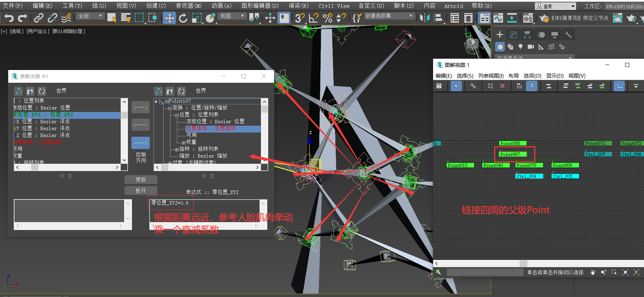Open 列表视图(I) menu in Schematic View
This screenshot has width=644, height=297.
[491, 76]
